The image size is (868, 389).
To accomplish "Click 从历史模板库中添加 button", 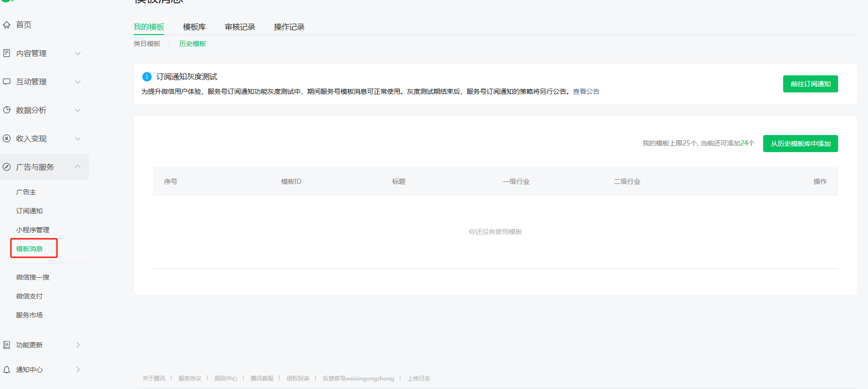I will click(x=800, y=144).
